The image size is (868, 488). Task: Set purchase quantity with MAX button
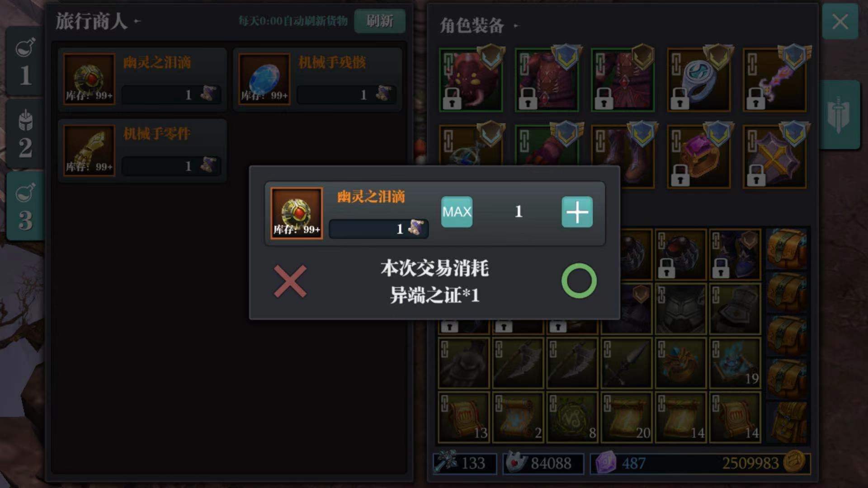[x=457, y=211]
